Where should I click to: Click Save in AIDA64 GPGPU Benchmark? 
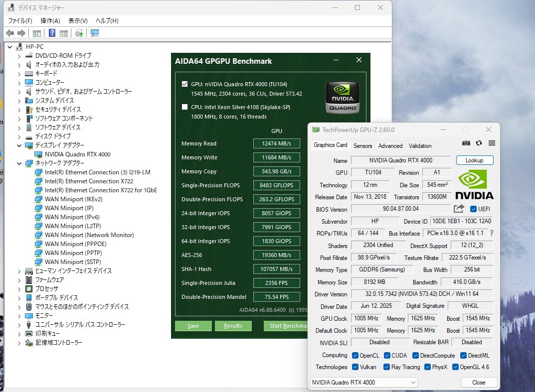click(x=193, y=326)
